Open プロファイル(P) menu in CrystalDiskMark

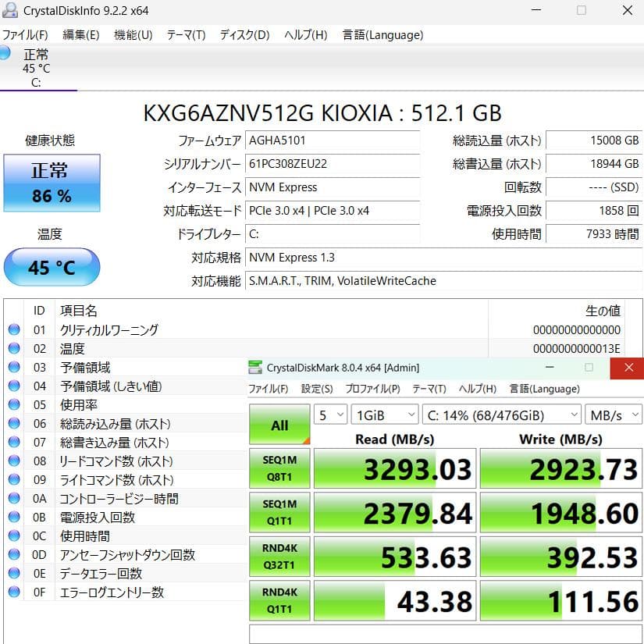click(372, 389)
